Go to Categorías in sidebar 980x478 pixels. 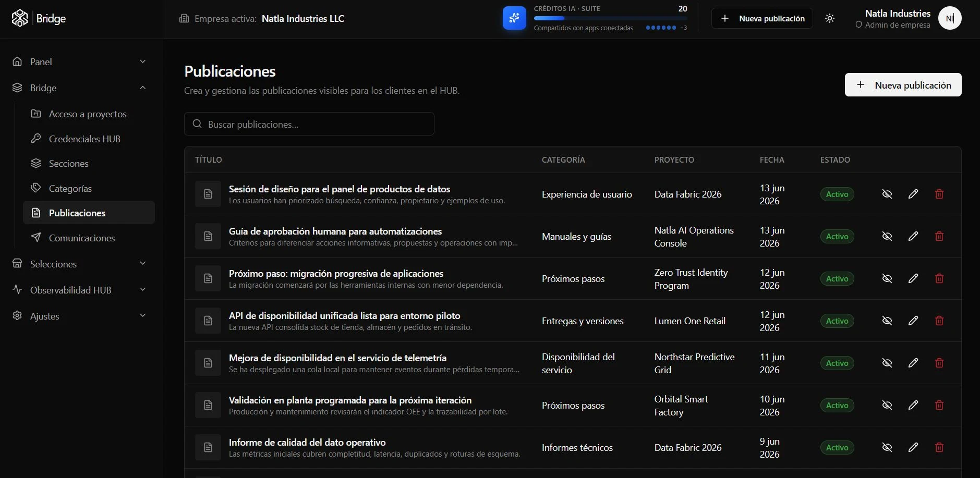(89, 188)
